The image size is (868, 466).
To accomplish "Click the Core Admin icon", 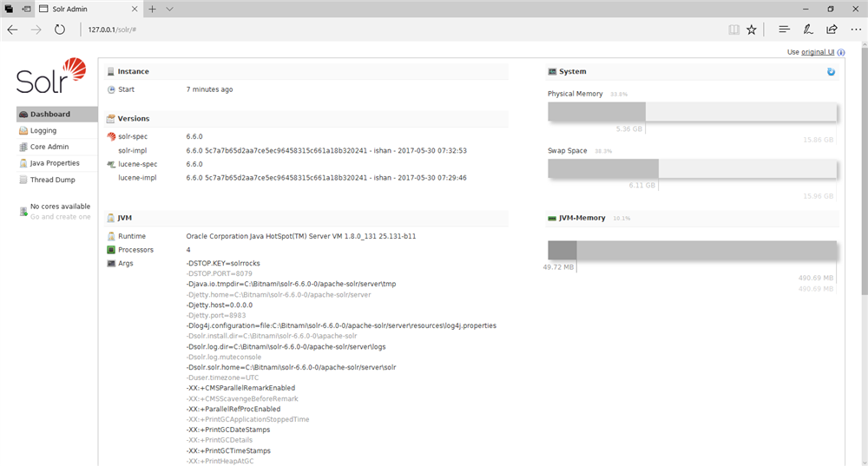I will [23, 147].
